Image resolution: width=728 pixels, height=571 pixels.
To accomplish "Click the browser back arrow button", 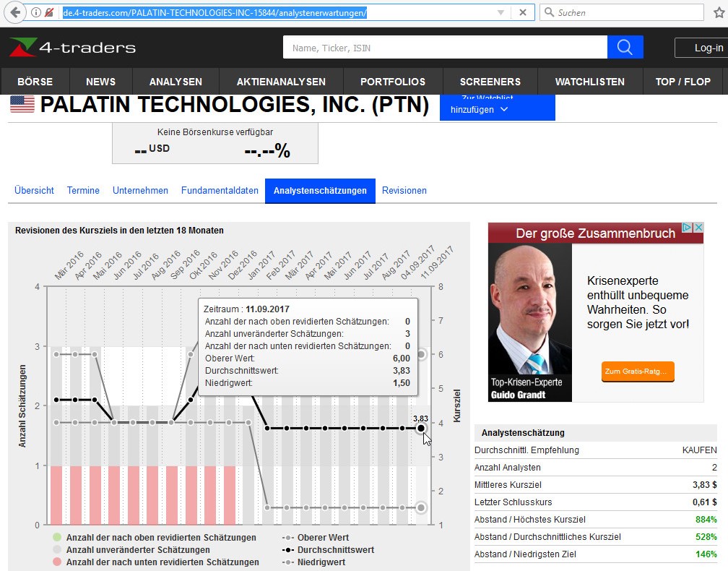I will coord(15,12).
